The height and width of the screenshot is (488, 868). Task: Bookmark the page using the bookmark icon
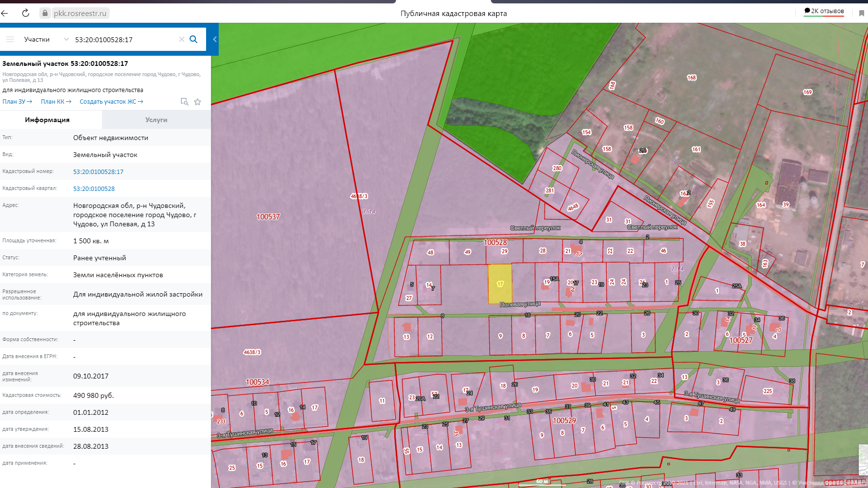coord(861,13)
